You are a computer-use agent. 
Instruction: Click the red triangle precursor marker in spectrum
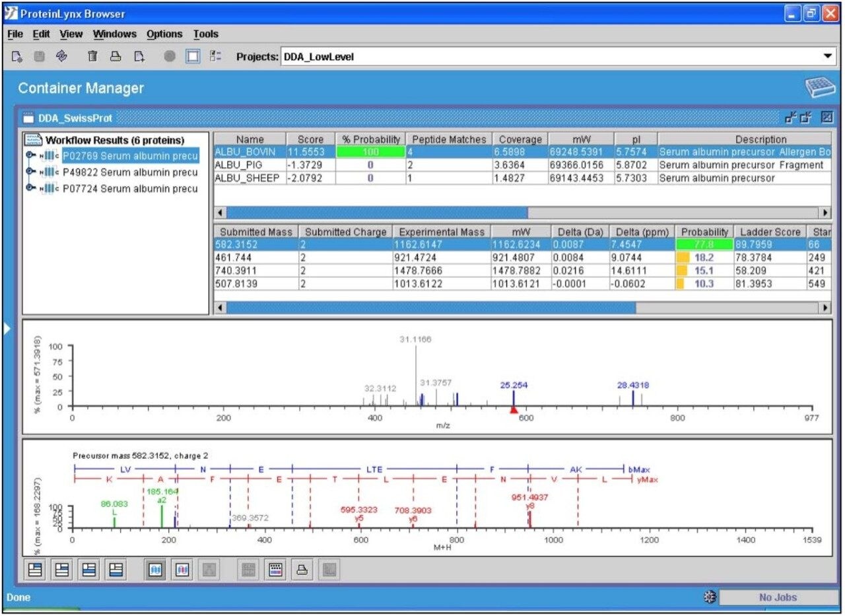tap(514, 410)
